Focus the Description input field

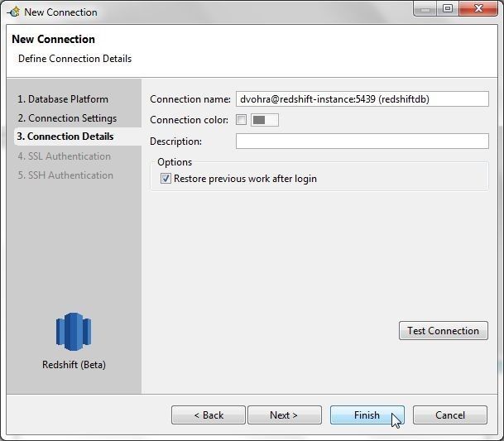362,141
